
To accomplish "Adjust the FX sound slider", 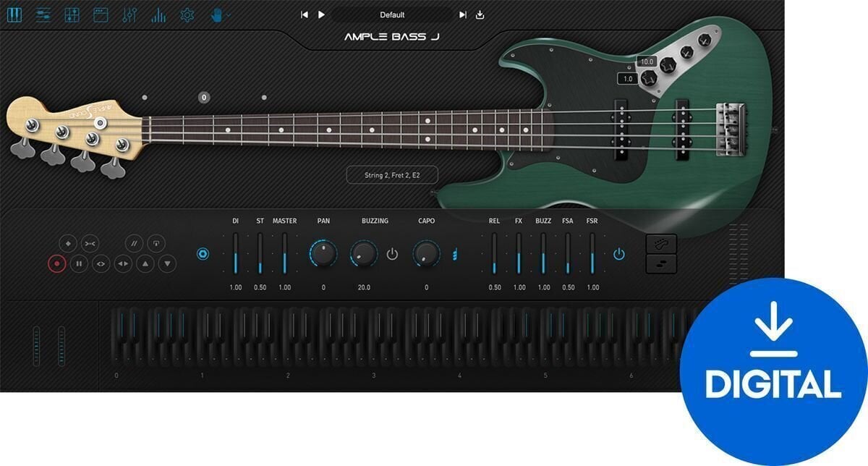I will [x=519, y=253].
